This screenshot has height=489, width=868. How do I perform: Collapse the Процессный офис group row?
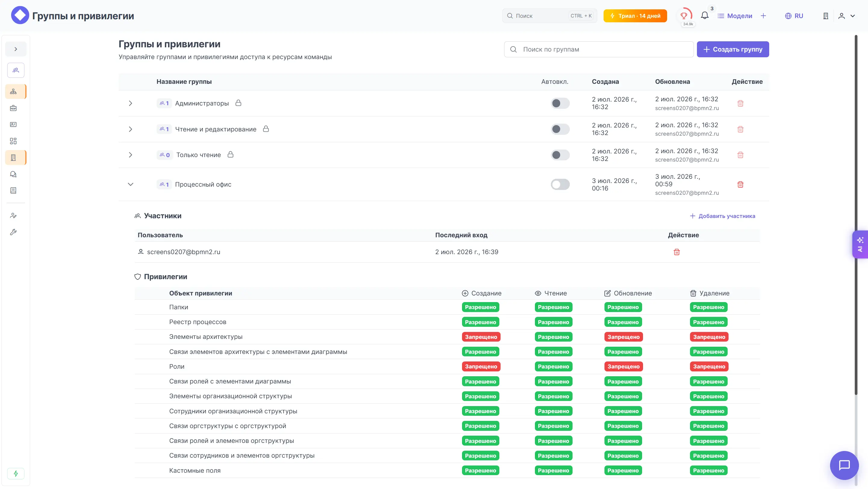[x=130, y=185]
